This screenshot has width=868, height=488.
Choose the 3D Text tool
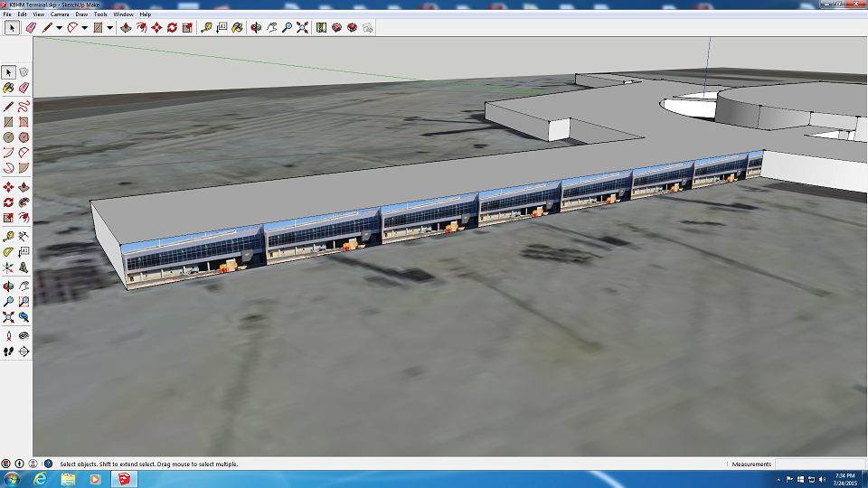point(24,267)
